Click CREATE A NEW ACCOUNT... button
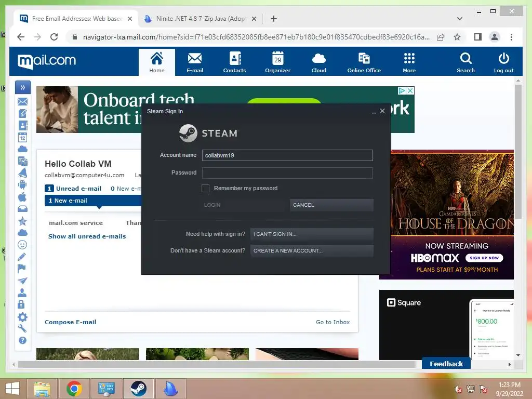The width and height of the screenshot is (532, 399). [x=312, y=251]
